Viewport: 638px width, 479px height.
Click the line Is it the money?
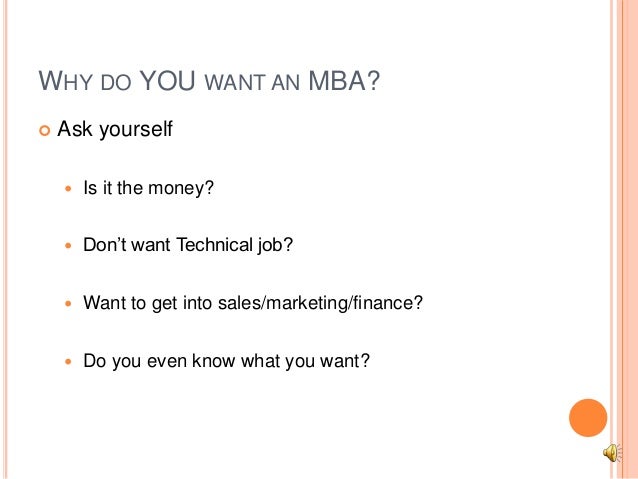point(149,188)
